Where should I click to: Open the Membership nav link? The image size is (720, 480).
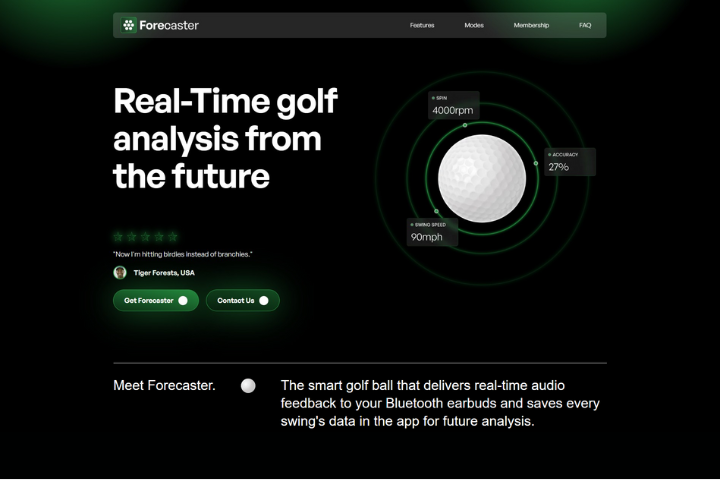pyautogui.click(x=531, y=25)
